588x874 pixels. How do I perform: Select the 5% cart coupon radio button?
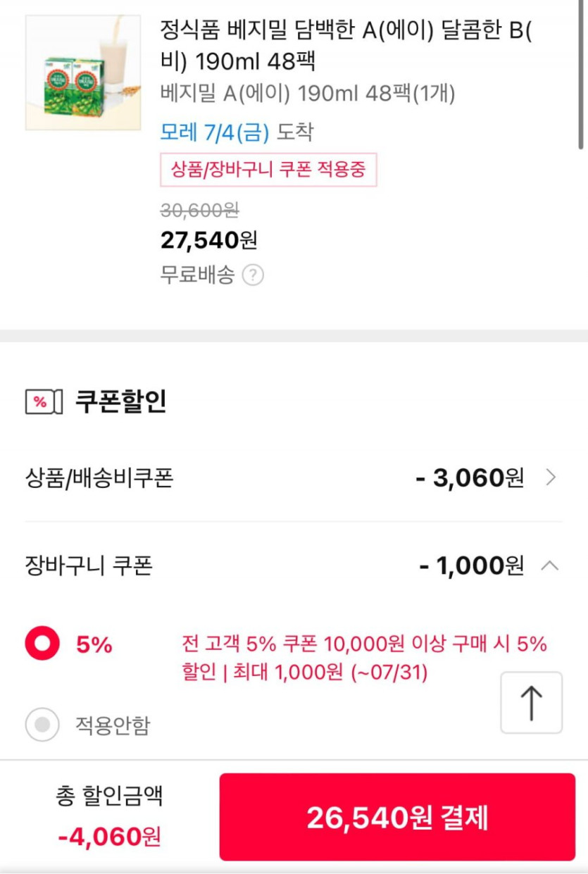42,644
